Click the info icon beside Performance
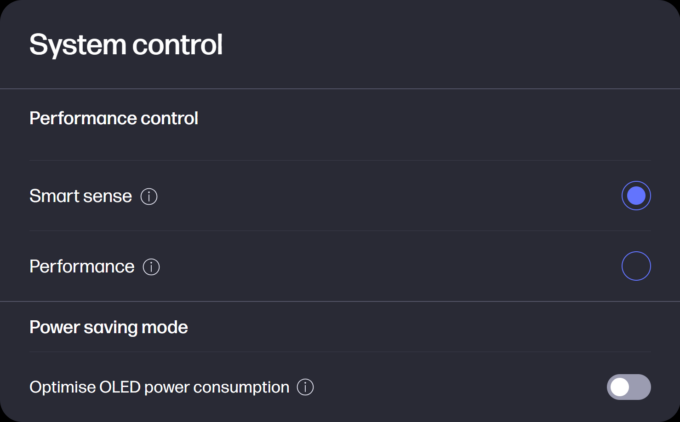 (x=151, y=267)
